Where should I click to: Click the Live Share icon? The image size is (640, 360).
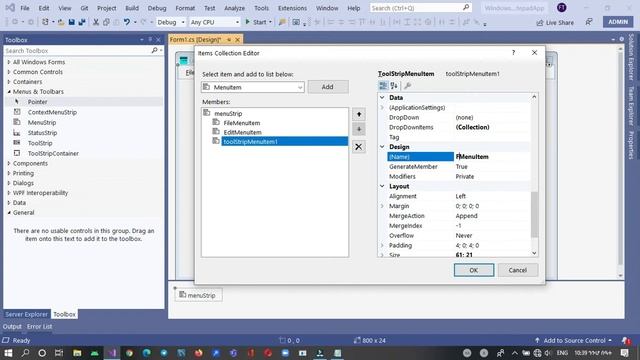pyautogui.click(x=540, y=22)
